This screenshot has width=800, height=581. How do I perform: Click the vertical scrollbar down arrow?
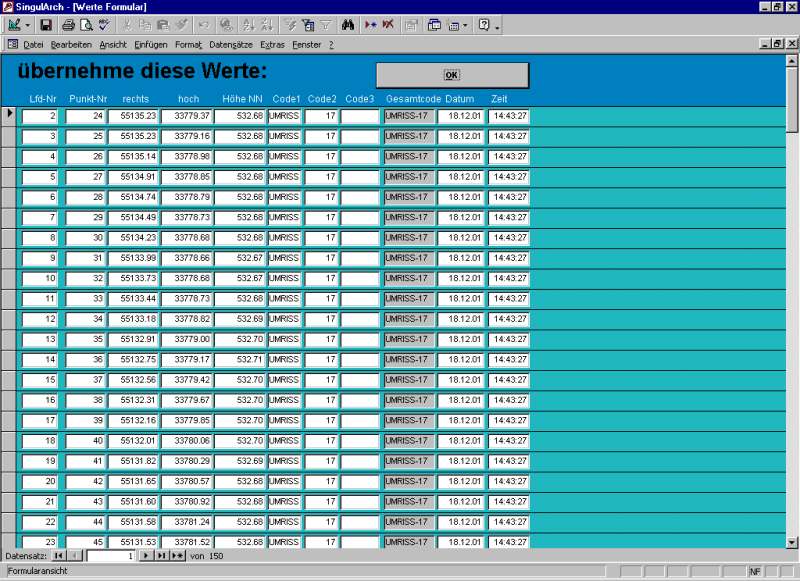click(x=792, y=542)
